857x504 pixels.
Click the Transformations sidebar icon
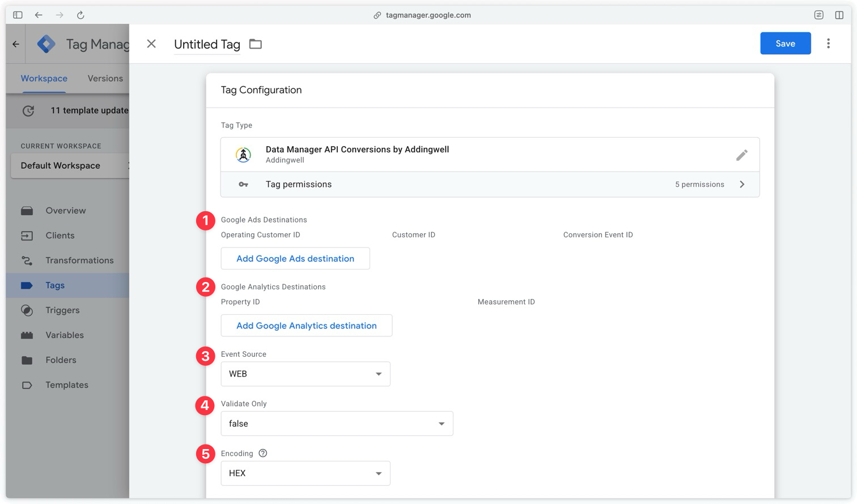pyautogui.click(x=27, y=260)
